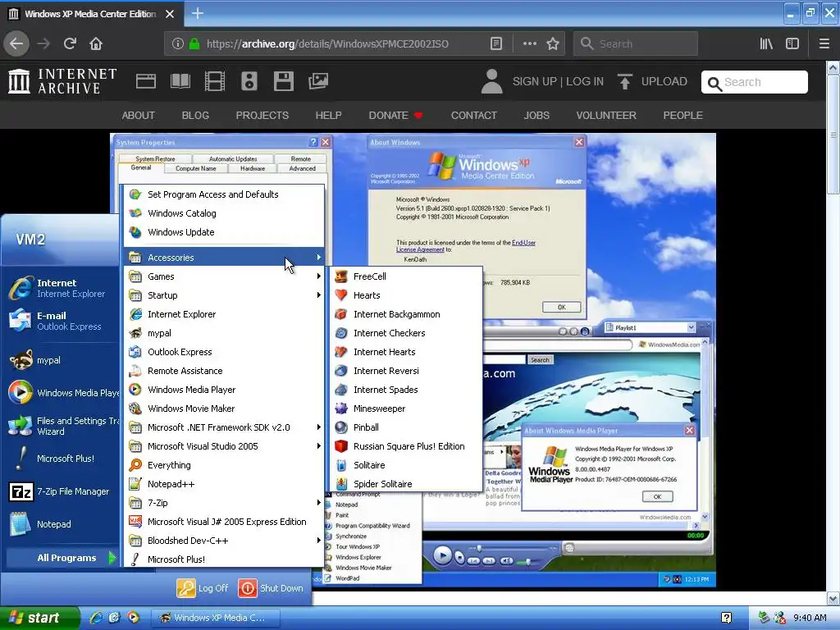
Task: Open page actions ellipsis menu
Action: tap(530, 44)
